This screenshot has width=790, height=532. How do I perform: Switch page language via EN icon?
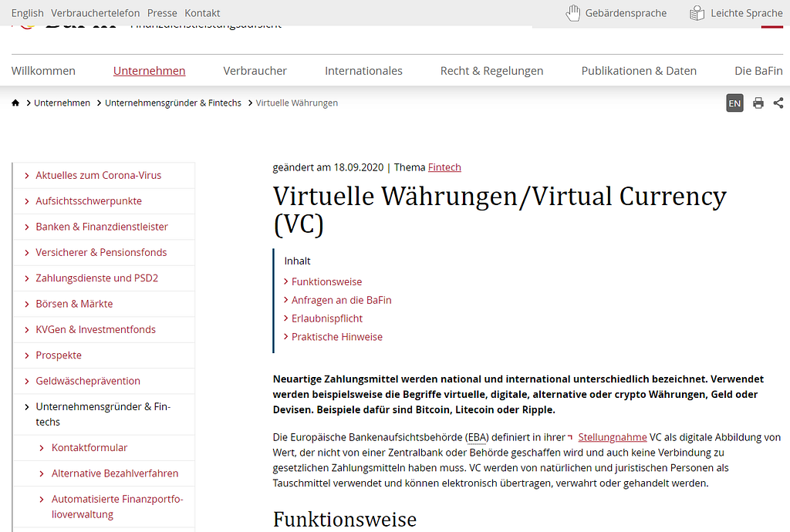tap(734, 103)
